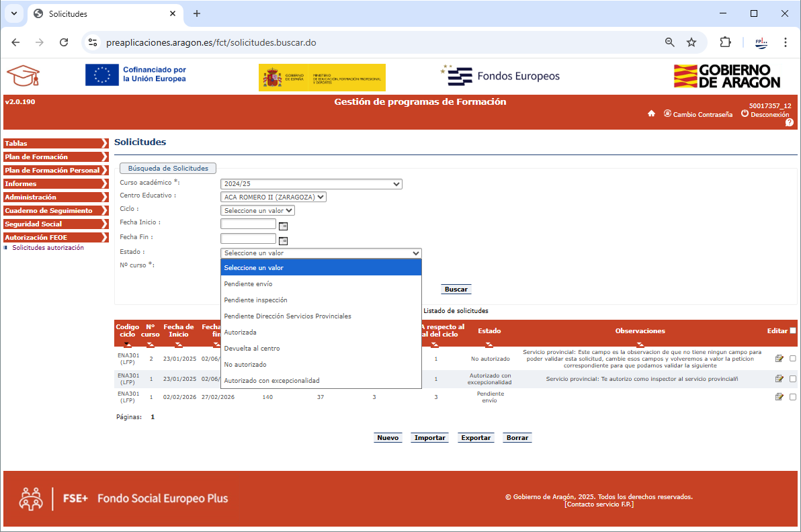Choose 'Pendiente inspección' from the Estado list

pos(255,300)
